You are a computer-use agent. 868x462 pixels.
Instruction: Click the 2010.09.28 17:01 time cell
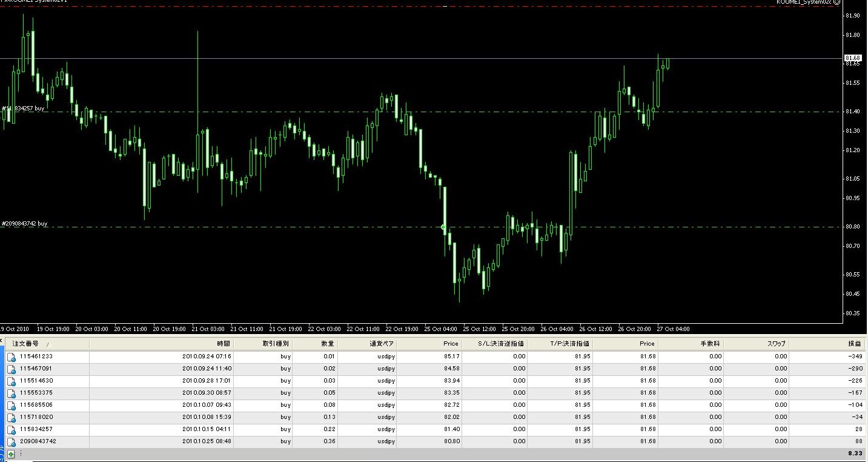point(207,381)
